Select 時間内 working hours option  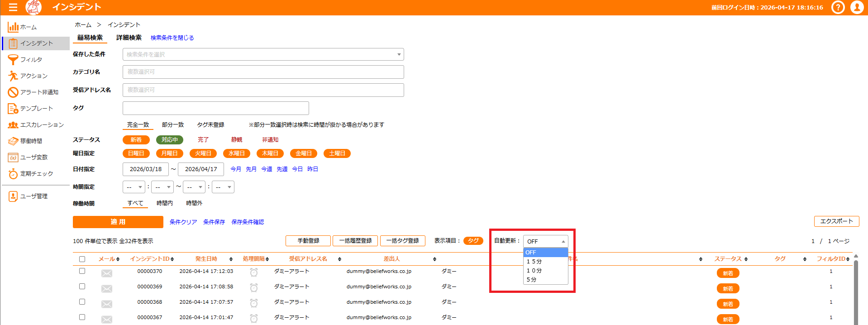click(165, 203)
